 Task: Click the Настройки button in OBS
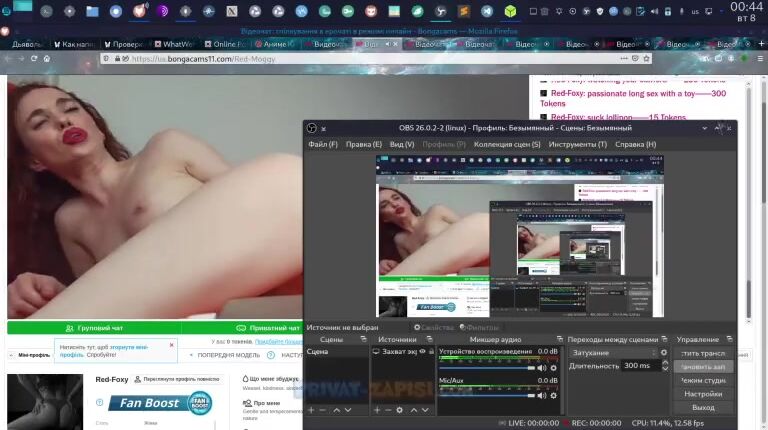703,394
